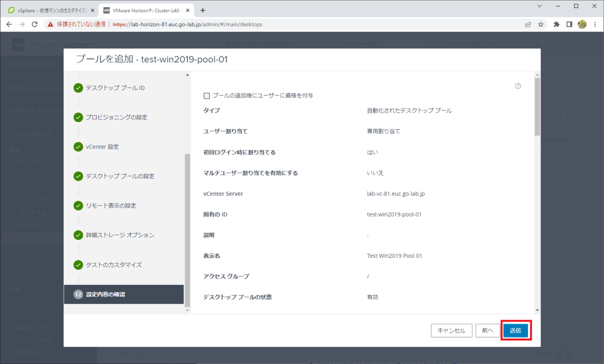This screenshot has width=604, height=364.
Task: Click the summary pane scrollbar thumb
Action: (x=537, y=107)
